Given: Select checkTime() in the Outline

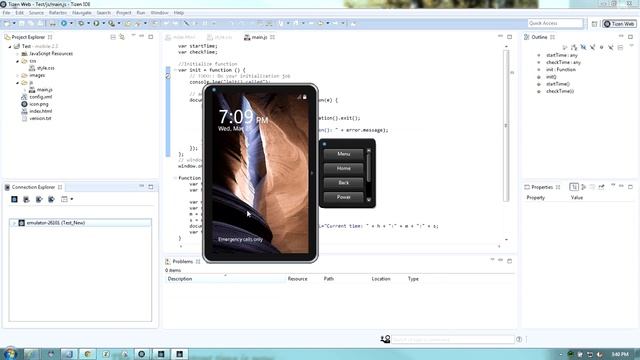Looking at the screenshot, I should (x=560, y=91).
